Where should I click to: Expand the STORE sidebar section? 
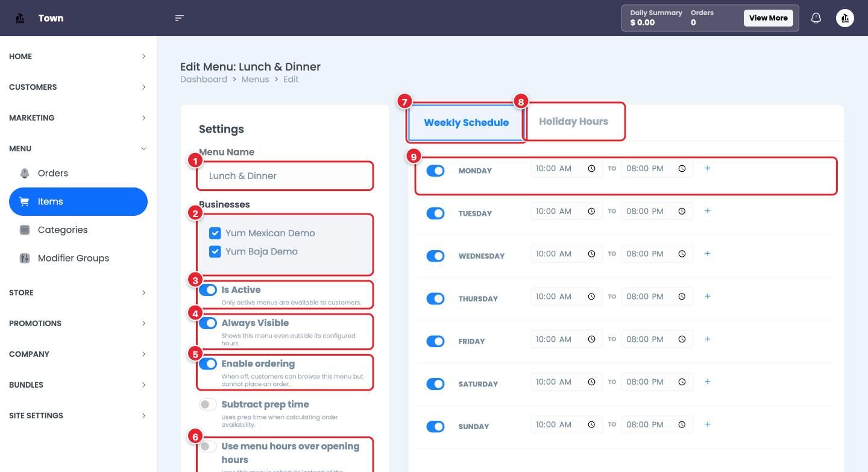78,292
